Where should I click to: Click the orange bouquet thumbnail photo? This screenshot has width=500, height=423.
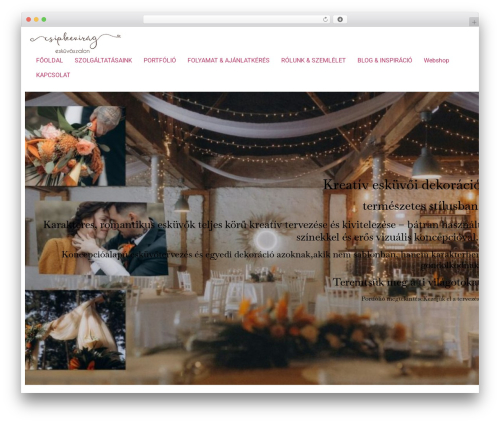pos(75,146)
